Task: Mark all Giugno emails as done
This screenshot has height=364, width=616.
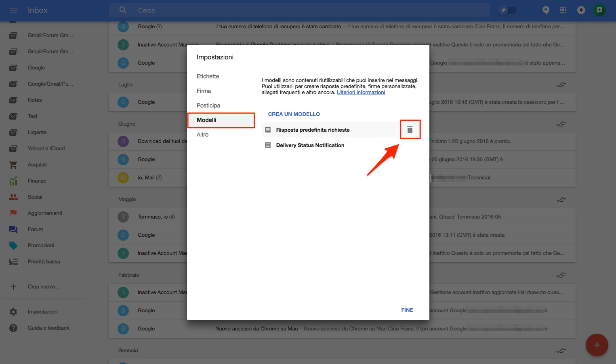Action: 561,124
